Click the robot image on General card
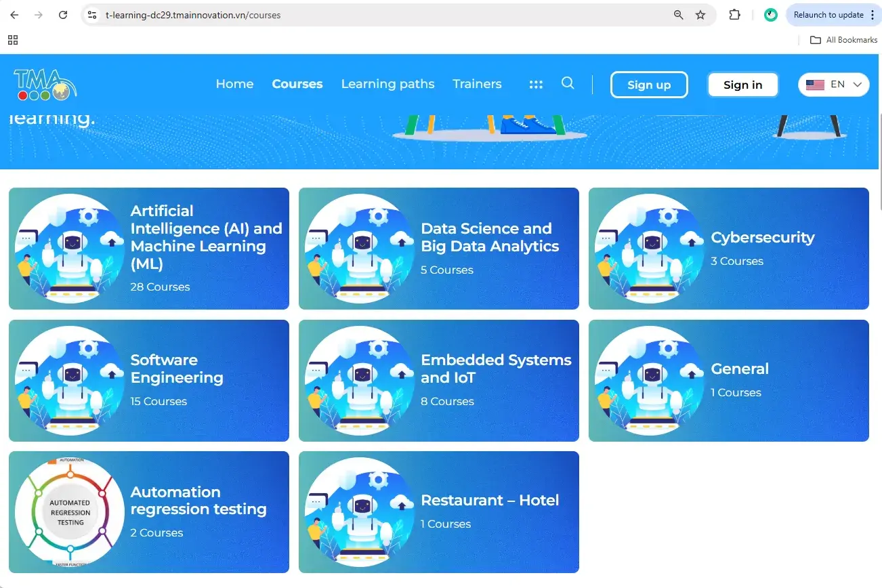 click(650, 381)
